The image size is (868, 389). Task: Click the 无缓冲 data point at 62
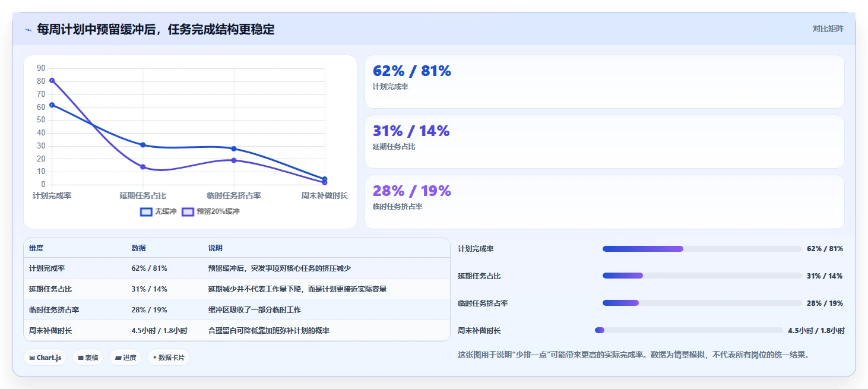tap(52, 105)
